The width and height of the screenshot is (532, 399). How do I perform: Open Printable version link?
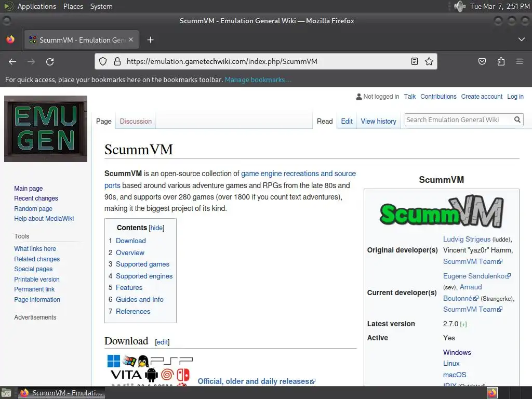coord(37,279)
